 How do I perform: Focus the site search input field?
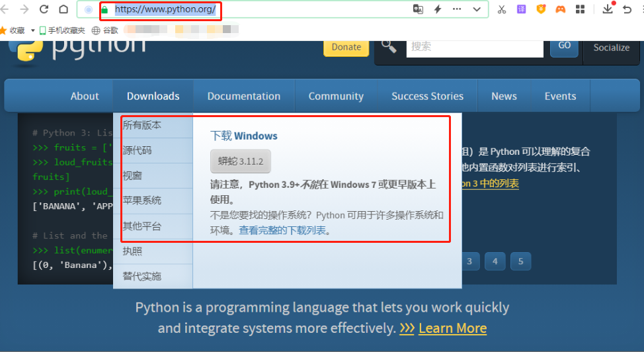pyautogui.click(x=475, y=48)
